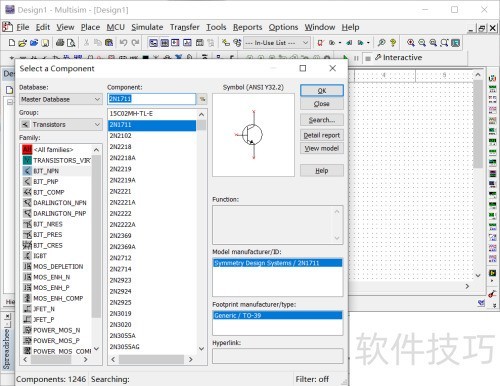Select Symmetry Design Systems / 2N1711 model
Viewport: 500px width, 386px height.
point(277,263)
